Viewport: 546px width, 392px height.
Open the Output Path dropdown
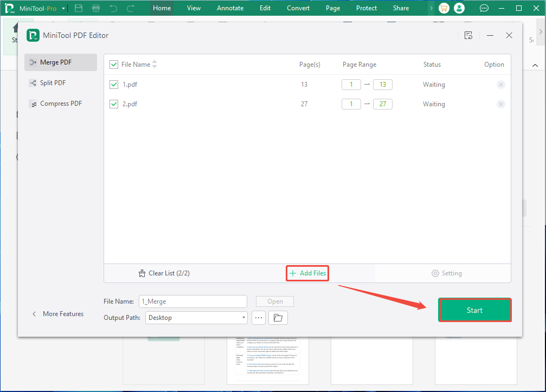(243, 317)
